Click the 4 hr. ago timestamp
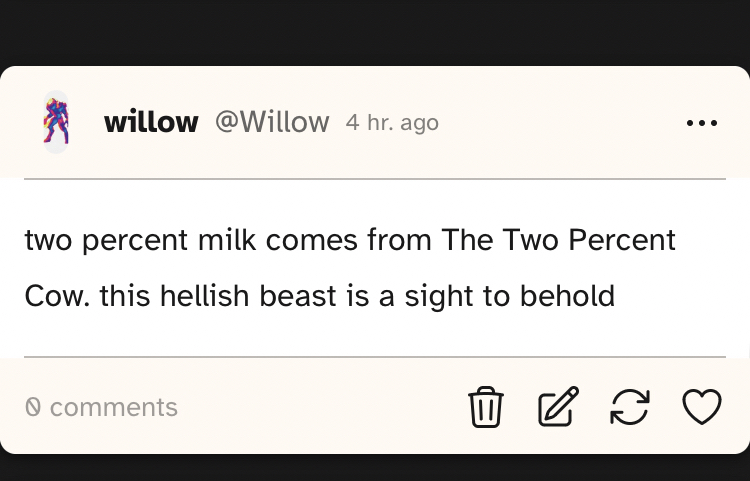Viewport: 750px width, 481px height. point(392,123)
